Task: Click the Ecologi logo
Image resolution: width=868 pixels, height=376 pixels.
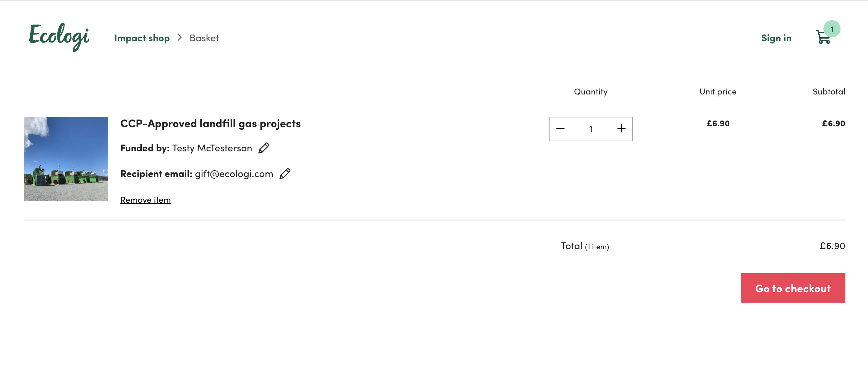Action: (59, 37)
